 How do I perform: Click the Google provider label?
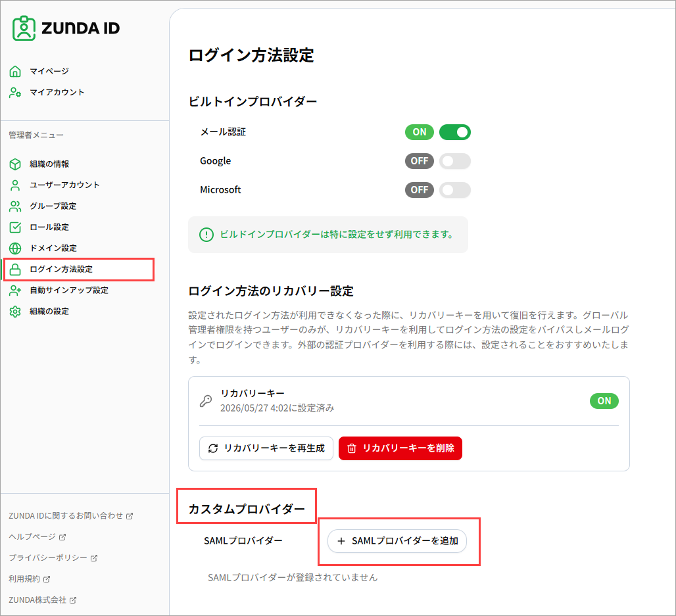coord(216,161)
